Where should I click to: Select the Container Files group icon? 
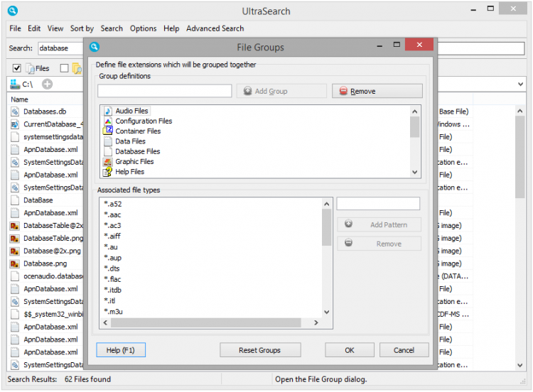coord(108,131)
